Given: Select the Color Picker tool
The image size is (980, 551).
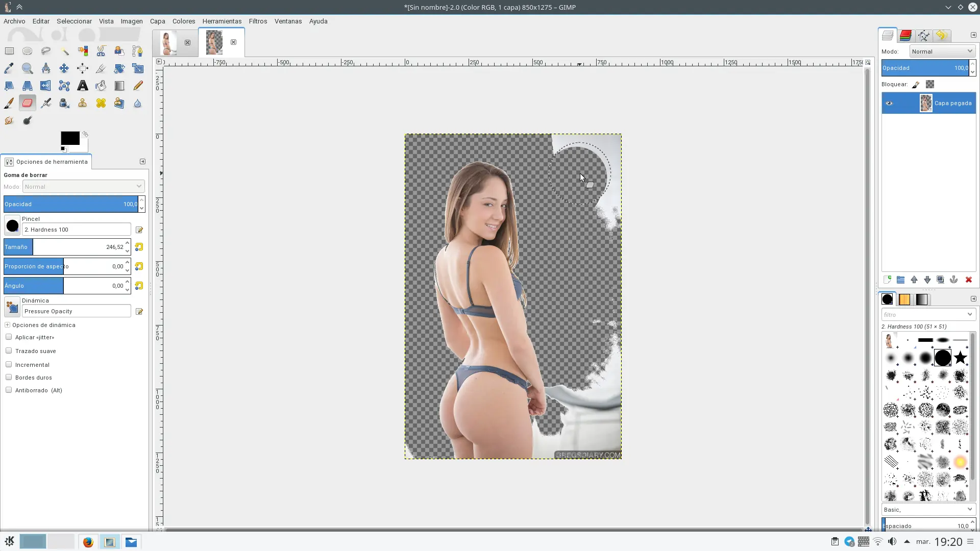Looking at the screenshot, I should pos(9,68).
